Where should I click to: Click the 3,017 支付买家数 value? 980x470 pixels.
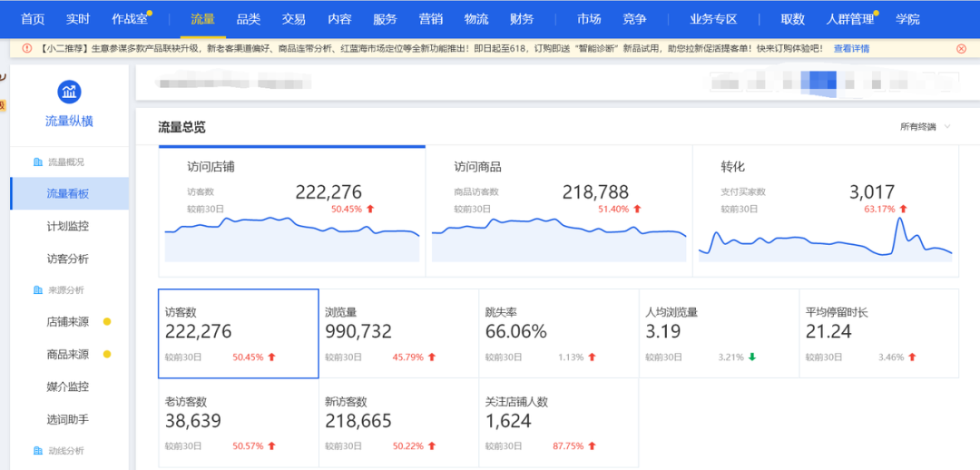872,191
